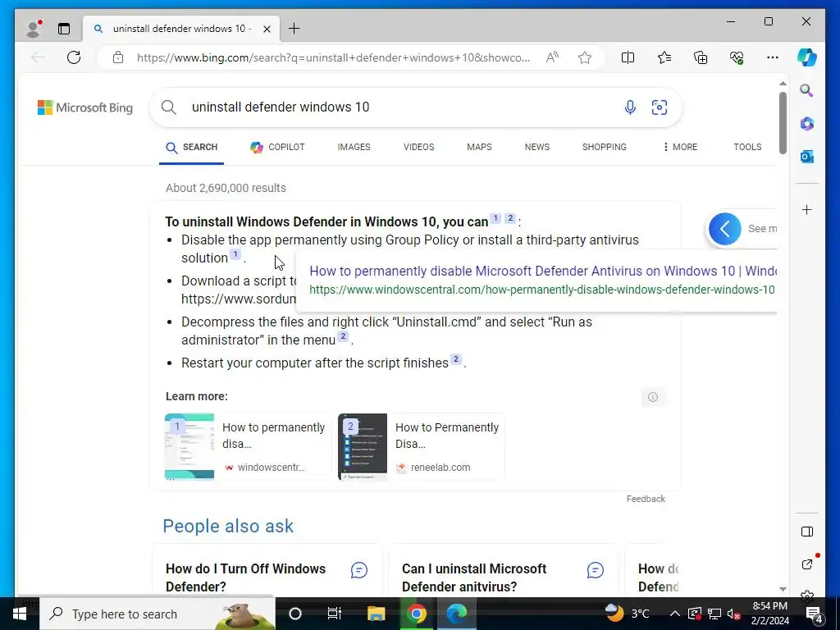
Task: Switch to the MAPS tab
Action: coord(479,147)
